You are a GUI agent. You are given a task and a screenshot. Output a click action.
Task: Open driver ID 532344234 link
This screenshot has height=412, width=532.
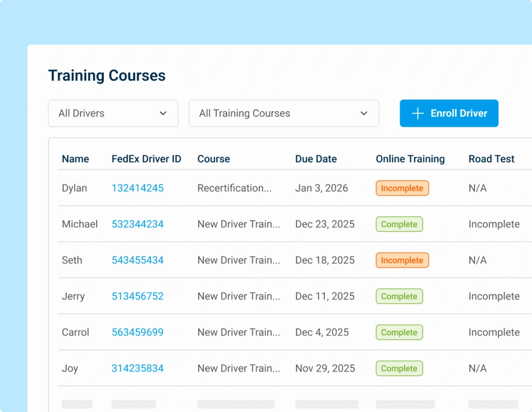137,224
